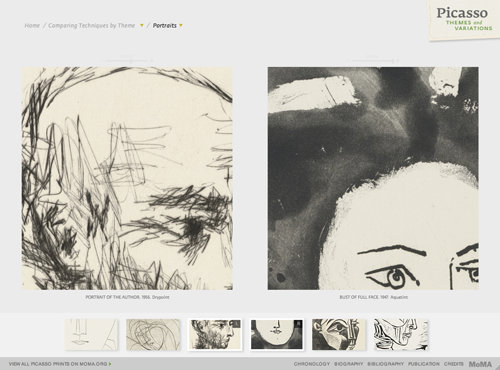Image resolution: width=500 pixels, height=370 pixels.
Task: Adjust the left image zoom slider handle
Action: (x=131, y=61)
